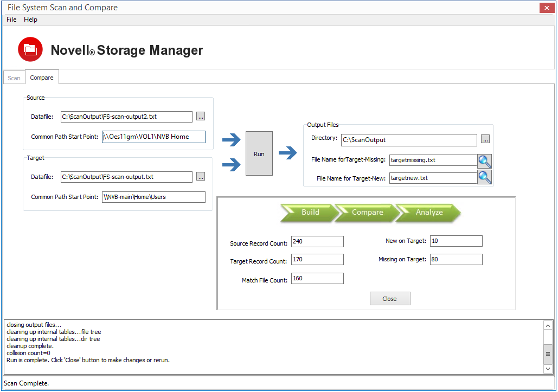Open the Target-New file magnifier icon
The height and width of the screenshot is (392, 558).
point(484,177)
